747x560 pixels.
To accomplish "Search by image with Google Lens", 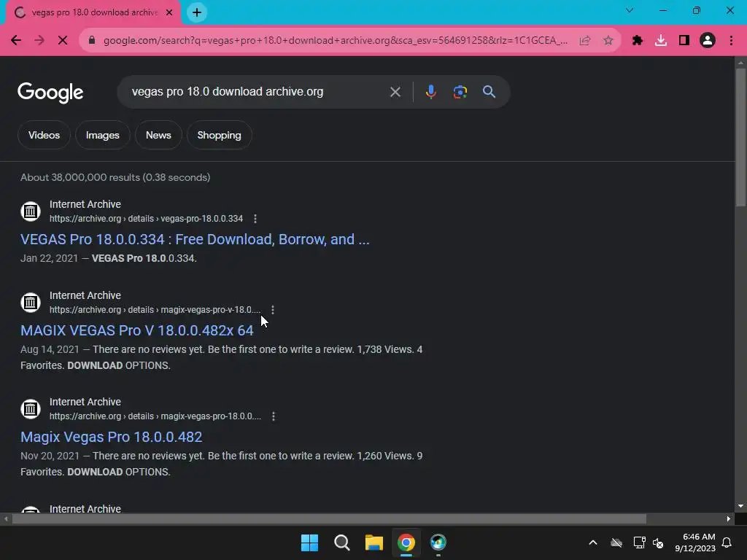I will pos(460,92).
